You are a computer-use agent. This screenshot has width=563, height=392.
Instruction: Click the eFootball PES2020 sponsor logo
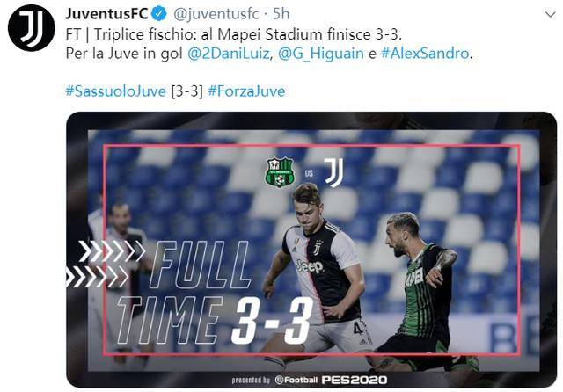pos(331,380)
